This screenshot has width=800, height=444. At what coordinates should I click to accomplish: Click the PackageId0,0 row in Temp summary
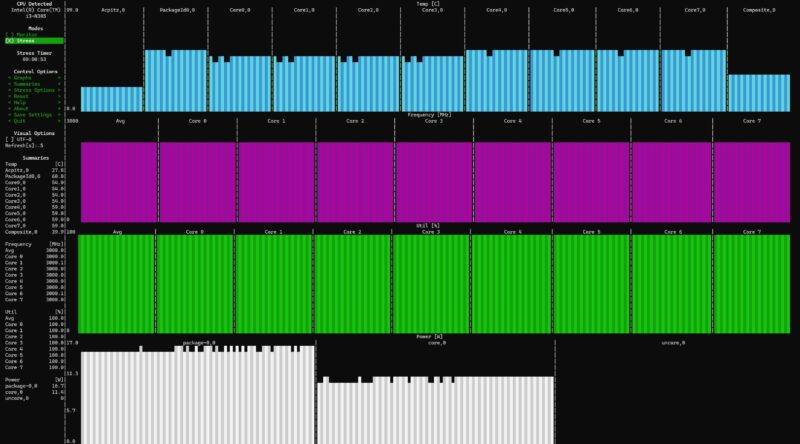(x=34, y=177)
